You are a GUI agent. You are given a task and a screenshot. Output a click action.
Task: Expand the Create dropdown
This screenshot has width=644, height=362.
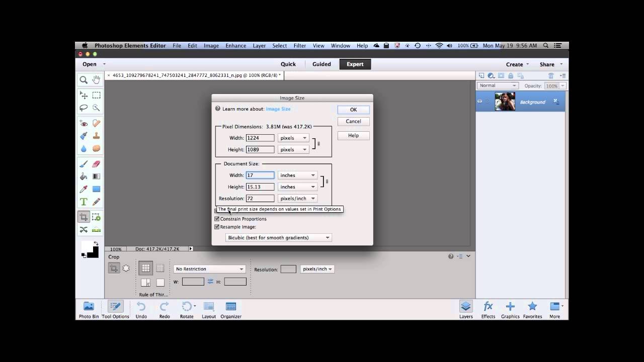point(518,64)
